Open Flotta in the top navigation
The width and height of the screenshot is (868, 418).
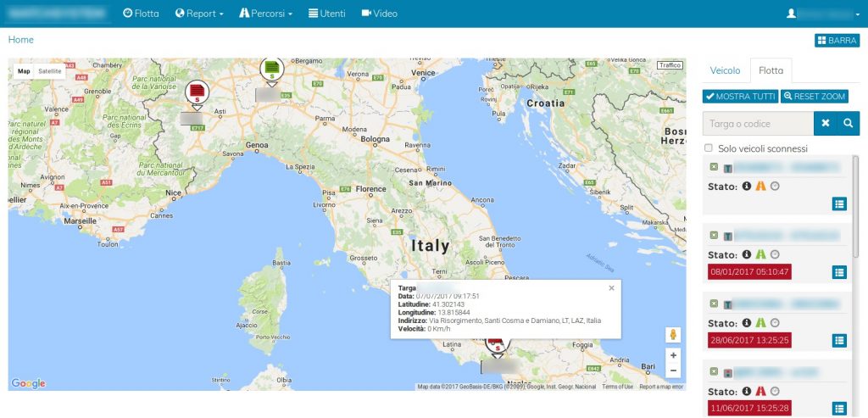pos(141,14)
